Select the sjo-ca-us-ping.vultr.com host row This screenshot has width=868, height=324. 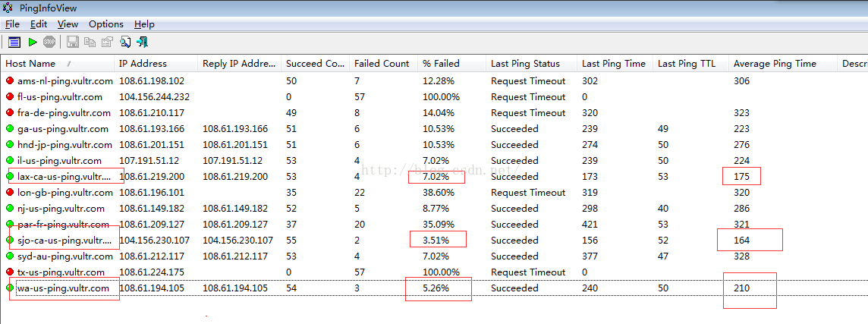pyautogui.click(x=64, y=241)
